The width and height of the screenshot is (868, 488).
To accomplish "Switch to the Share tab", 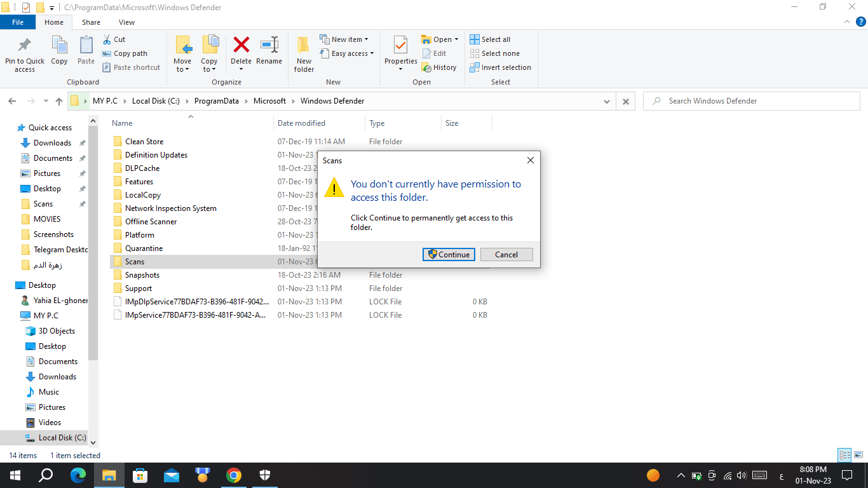I will point(91,22).
